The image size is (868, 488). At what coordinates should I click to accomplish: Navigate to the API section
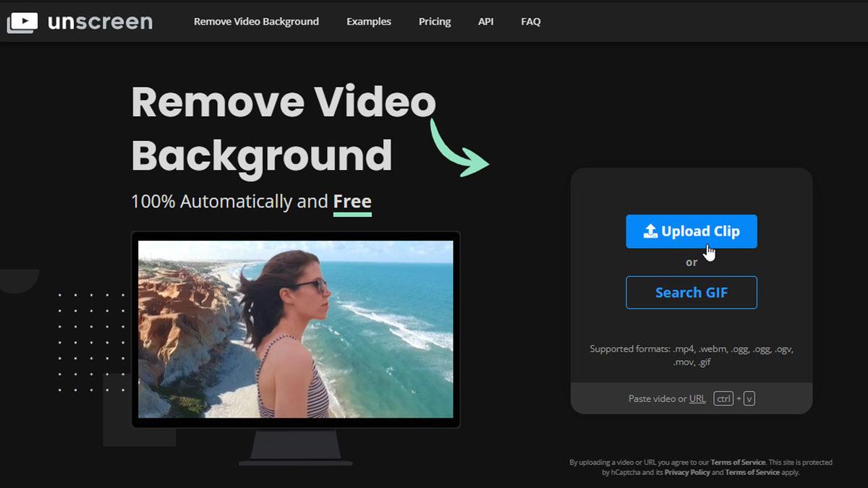[x=485, y=22]
